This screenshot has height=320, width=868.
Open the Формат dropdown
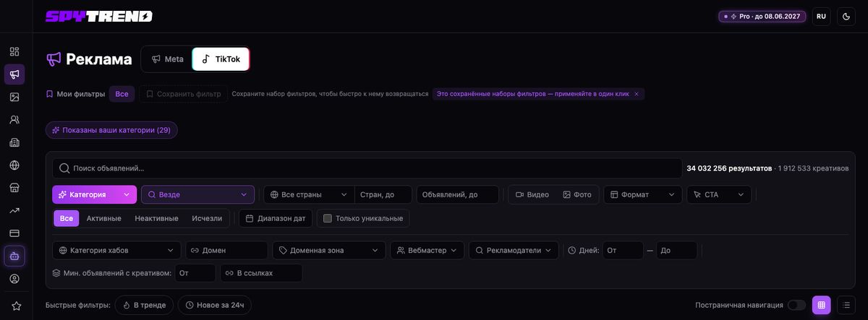click(643, 194)
